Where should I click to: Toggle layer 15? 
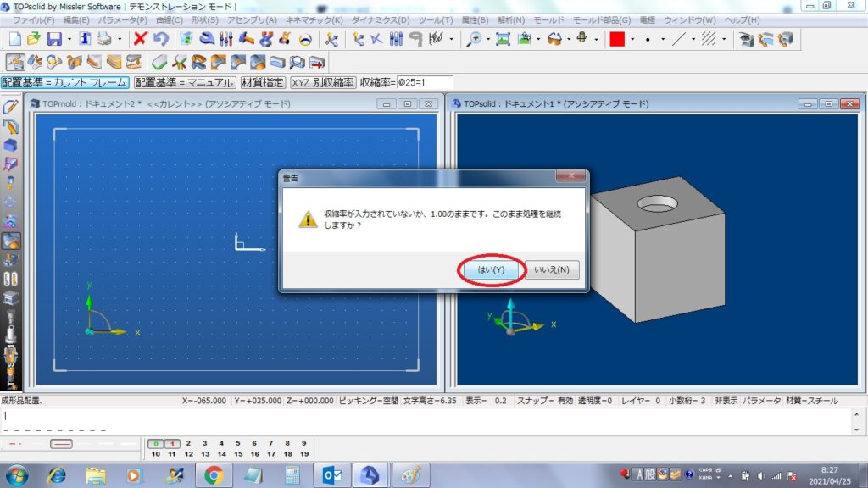click(238, 454)
